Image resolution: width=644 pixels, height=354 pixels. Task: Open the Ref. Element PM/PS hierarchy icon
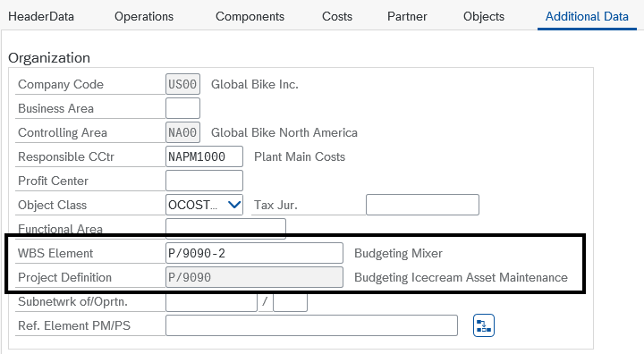click(x=483, y=325)
